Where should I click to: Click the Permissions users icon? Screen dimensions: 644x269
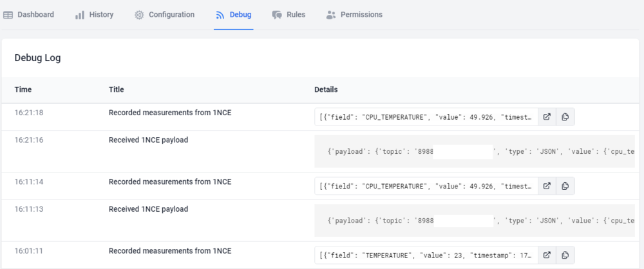point(331,15)
